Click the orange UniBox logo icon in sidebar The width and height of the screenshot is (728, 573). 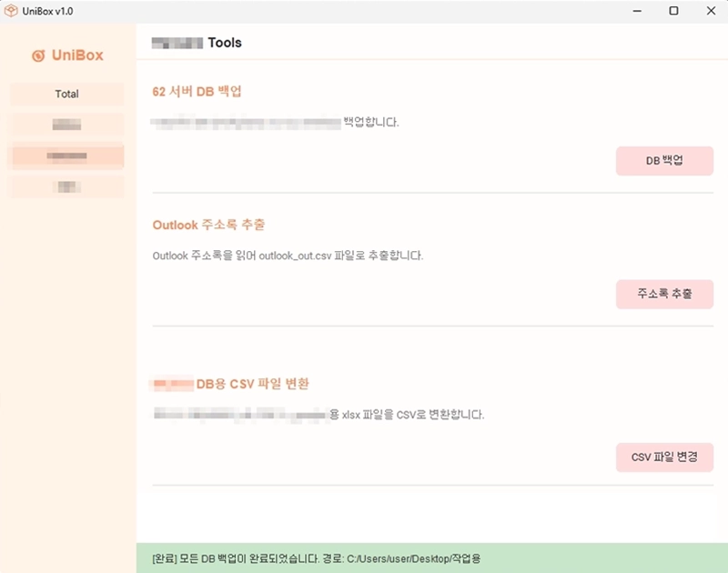(38, 55)
